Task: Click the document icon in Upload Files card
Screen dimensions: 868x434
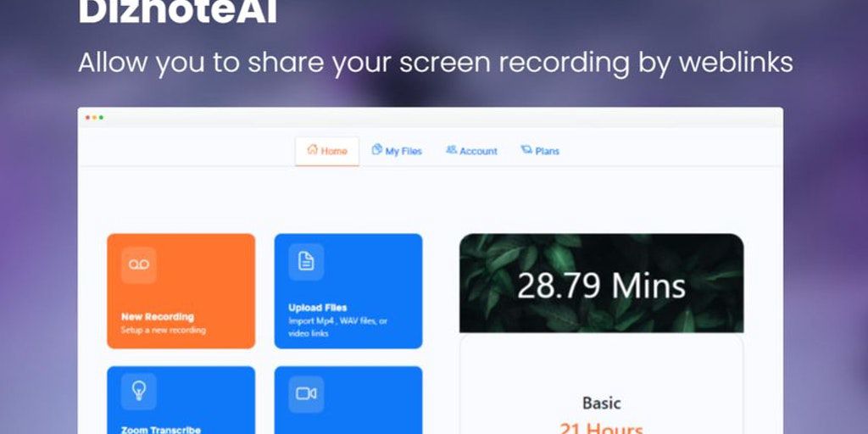Action: (x=306, y=261)
